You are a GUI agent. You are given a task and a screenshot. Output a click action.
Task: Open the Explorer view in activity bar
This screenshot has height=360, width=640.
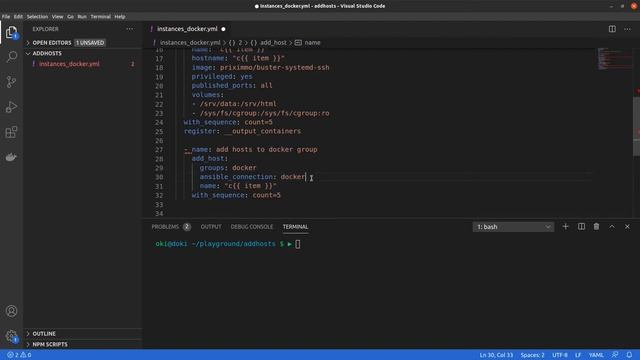pos(11,32)
